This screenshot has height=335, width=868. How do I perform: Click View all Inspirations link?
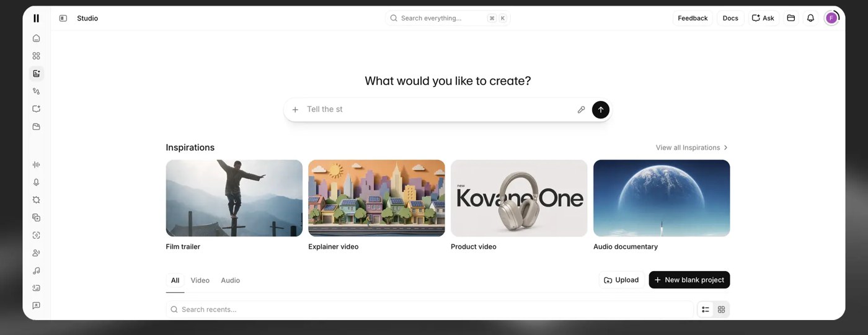[x=692, y=148]
